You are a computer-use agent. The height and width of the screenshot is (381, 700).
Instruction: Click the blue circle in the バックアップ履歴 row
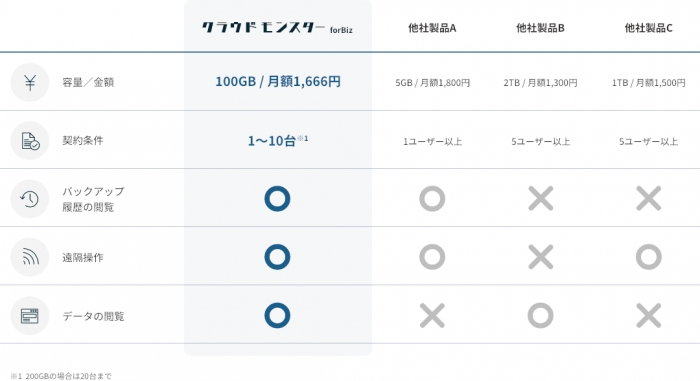[x=277, y=199]
